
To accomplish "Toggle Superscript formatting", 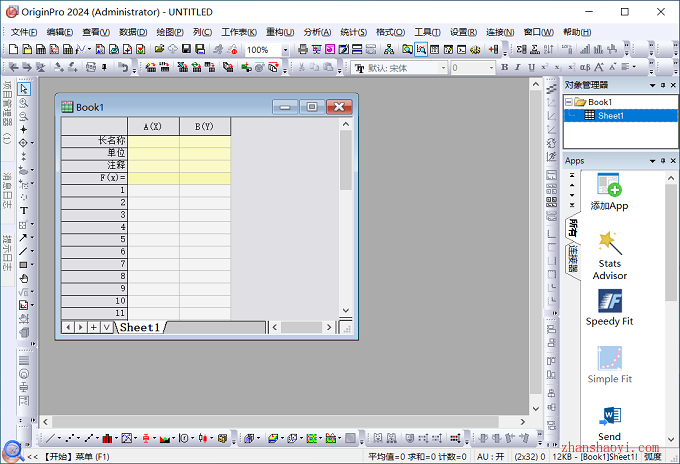I will (x=545, y=67).
